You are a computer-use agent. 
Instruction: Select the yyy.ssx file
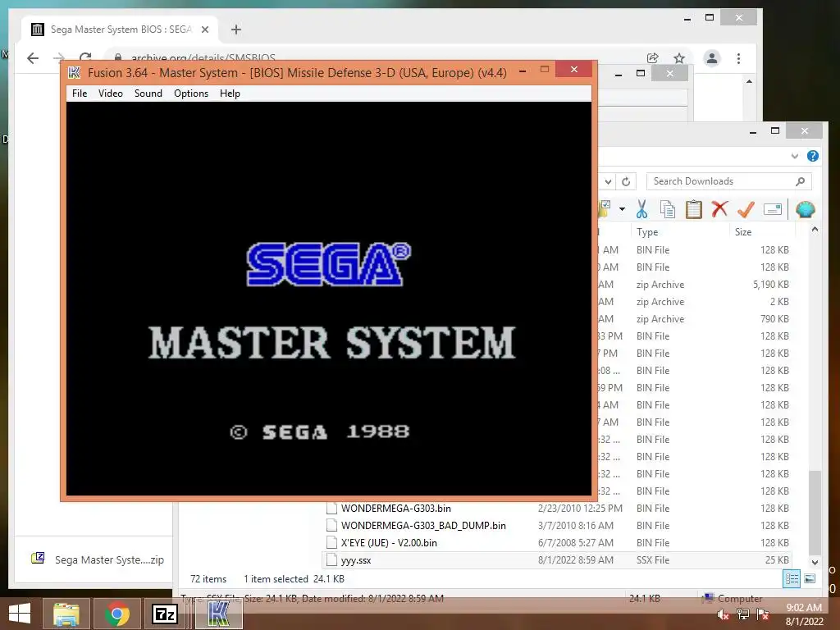tap(356, 560)
